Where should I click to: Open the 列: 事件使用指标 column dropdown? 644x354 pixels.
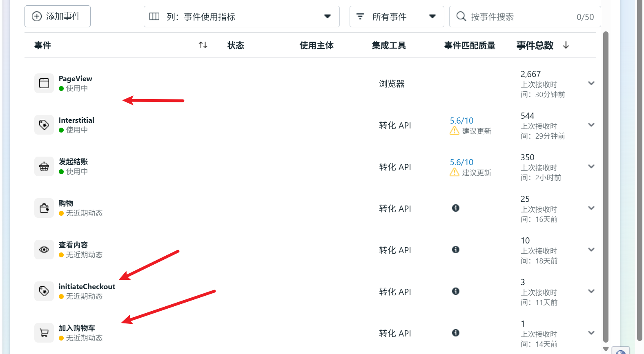pos(241,17)
